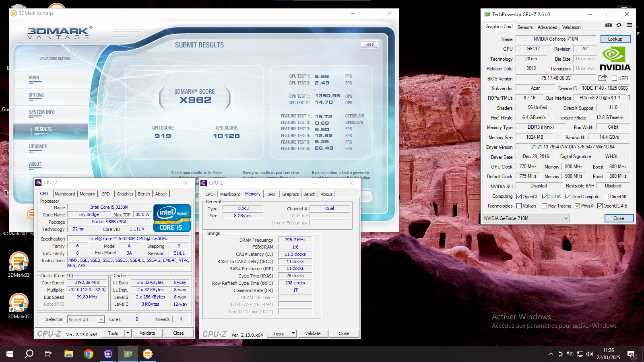This screenshot has height=362, width=644.
Task: Click the GPU-Z Name field NVIDIA GeForce 710M
Action: tap(555, 39)
